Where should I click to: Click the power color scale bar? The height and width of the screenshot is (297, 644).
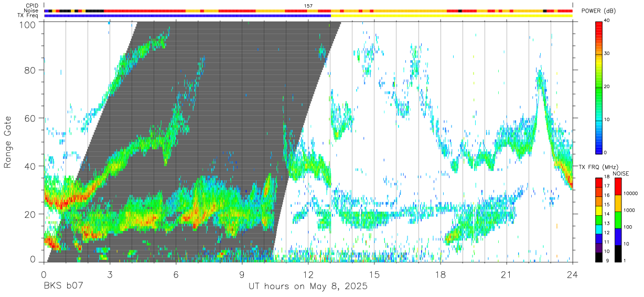[599, 87]
